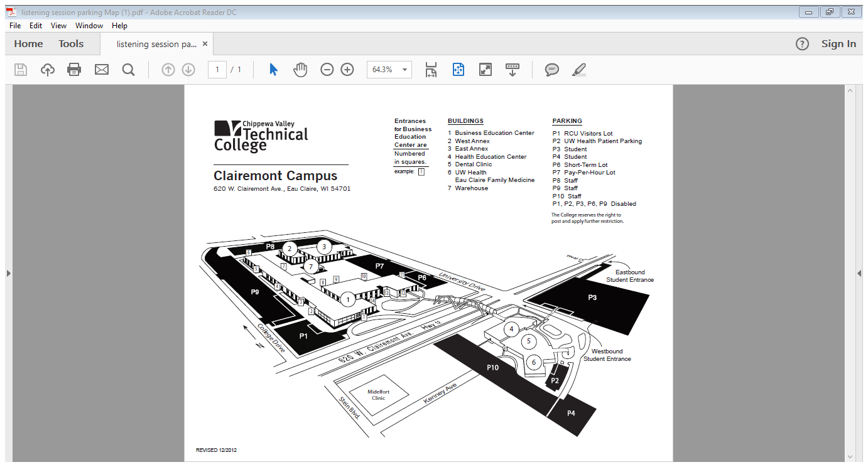Click the page number input field
The width and height of the screenshot is (868, 467).
(217, 70)
